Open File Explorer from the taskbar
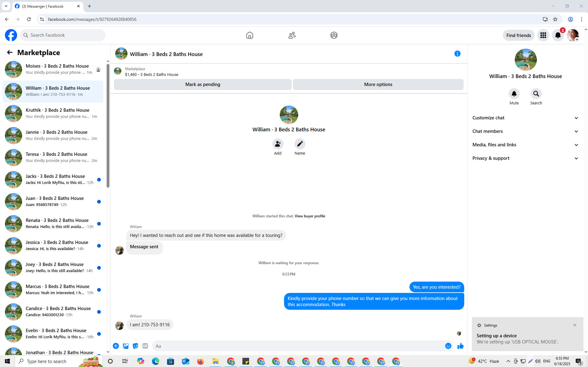 point(216,361)
